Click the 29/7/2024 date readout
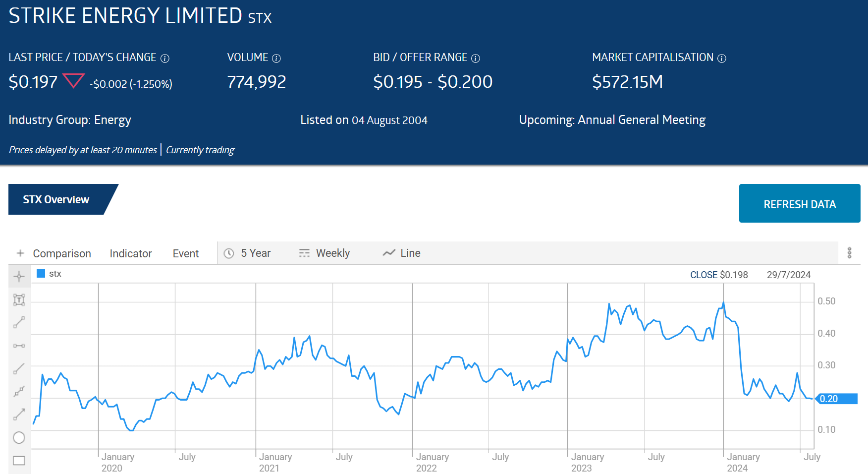The image size is (868, 474). [x=789, y=275]
